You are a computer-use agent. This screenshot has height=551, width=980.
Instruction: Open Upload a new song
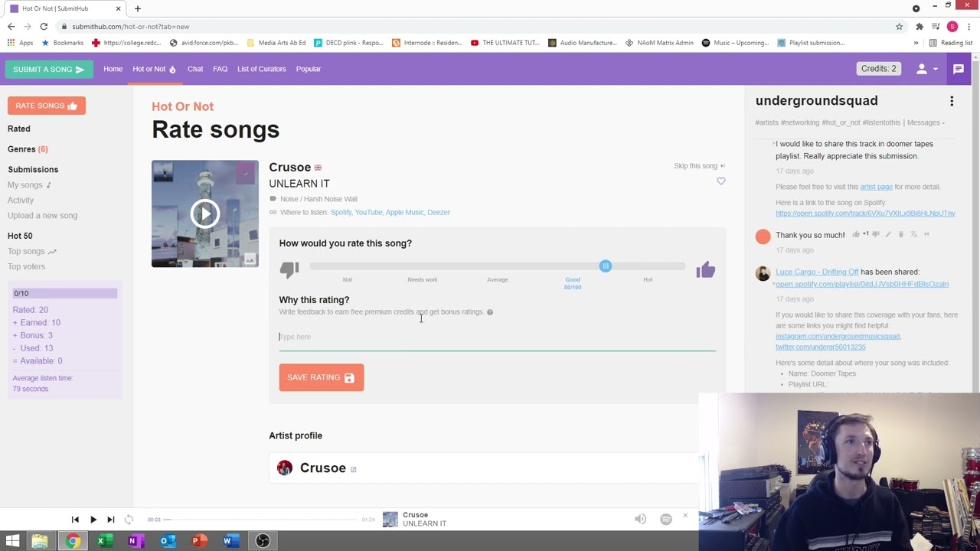[x=42, y=215]
